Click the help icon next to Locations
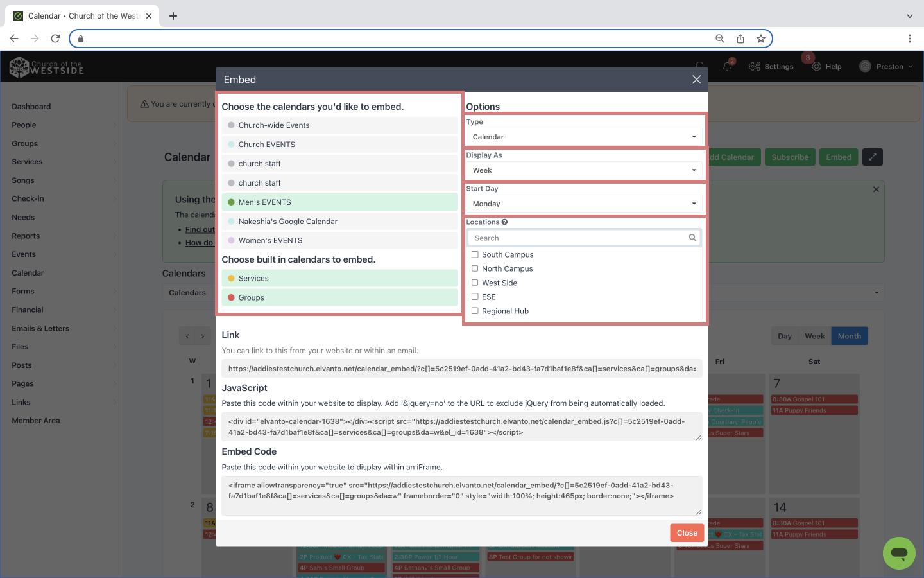924x578 pixels. point(504,222)
